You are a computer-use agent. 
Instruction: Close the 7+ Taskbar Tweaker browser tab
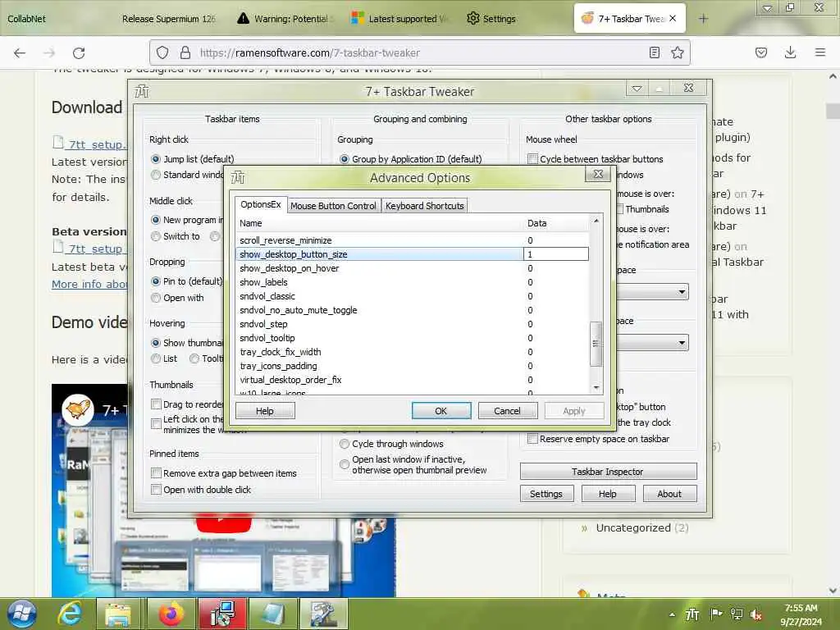pos(673,18)
